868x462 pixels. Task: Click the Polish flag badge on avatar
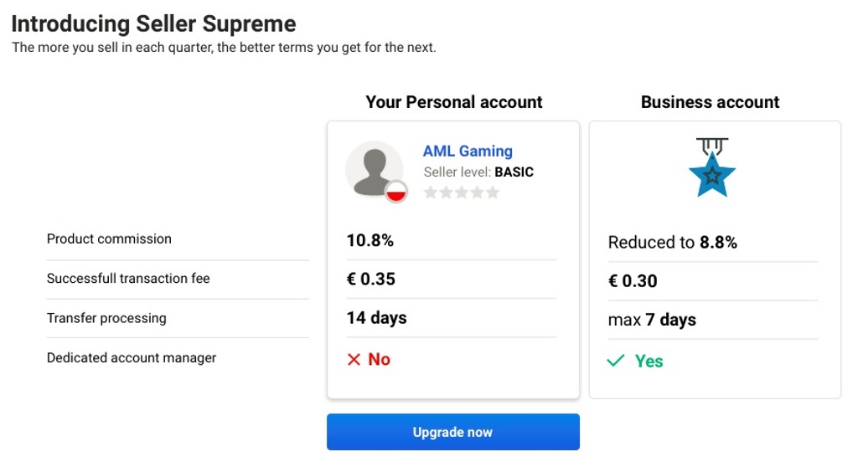(x=396, y=192)
